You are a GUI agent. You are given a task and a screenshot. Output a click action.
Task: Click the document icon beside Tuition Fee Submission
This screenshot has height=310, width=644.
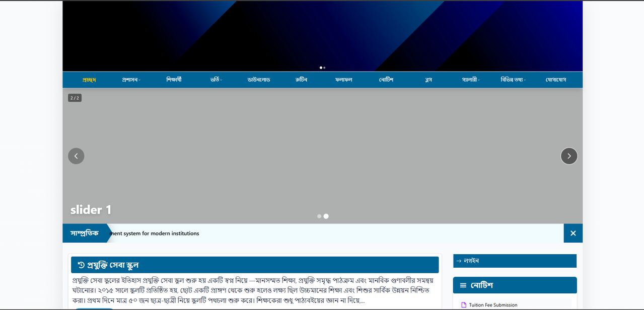[x=464, y=305]
